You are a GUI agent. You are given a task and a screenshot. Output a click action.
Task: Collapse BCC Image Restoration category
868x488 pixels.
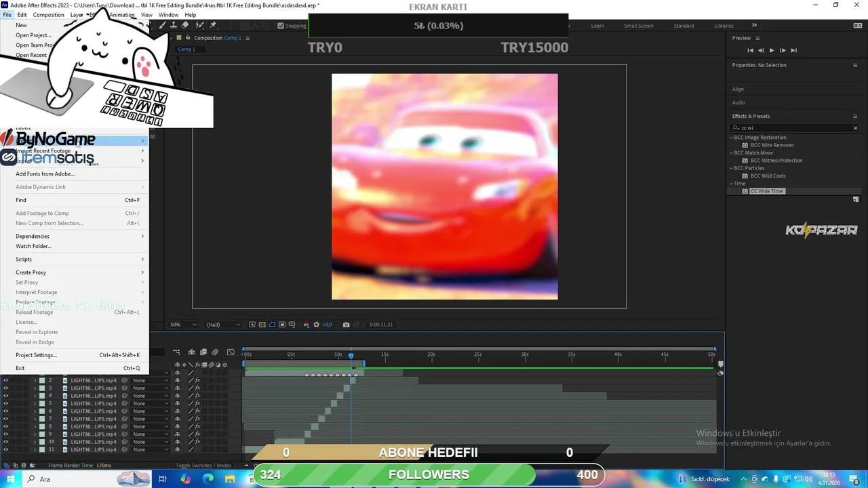tap(732, 138)
